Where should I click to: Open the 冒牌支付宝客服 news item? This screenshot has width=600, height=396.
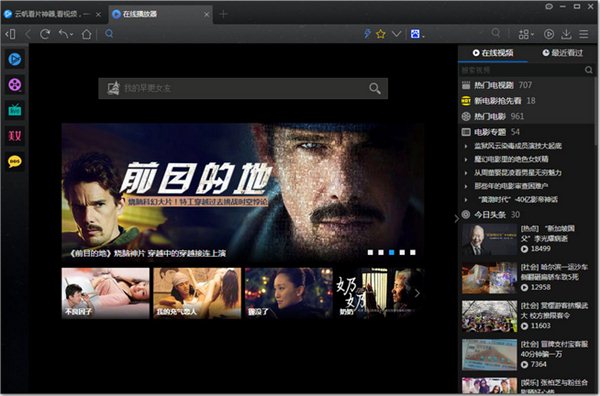coord(526,354)
